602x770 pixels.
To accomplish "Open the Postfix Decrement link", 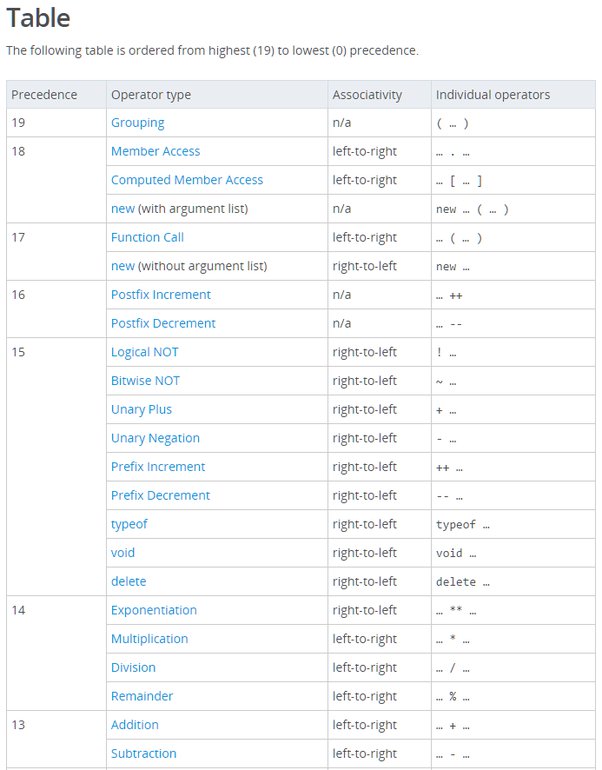I will [x=163, y=323].
